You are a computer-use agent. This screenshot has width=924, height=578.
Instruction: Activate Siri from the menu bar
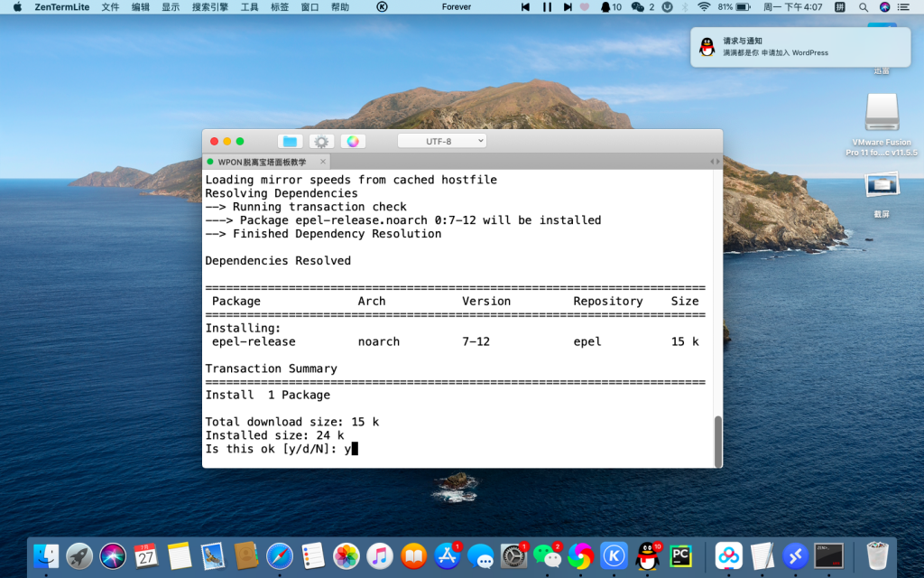pyautogui.click(x=884, y=7)
